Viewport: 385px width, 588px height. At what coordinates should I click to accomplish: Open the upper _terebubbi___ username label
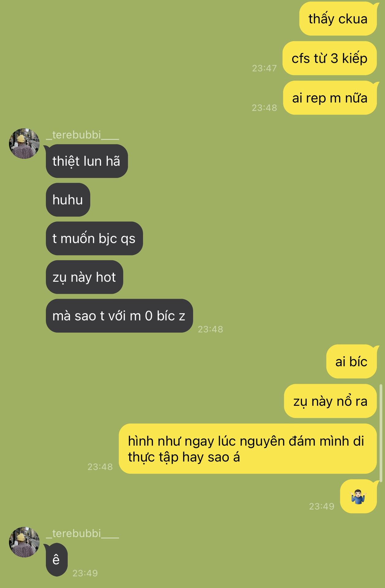(82, 135)
